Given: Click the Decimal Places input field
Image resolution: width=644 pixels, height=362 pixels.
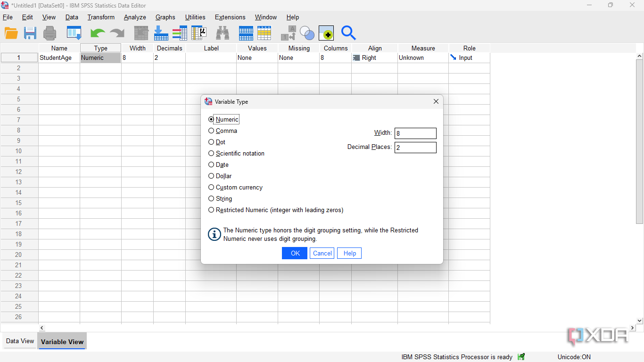Looking at the screenshot, I should click(x=415, y=148).
